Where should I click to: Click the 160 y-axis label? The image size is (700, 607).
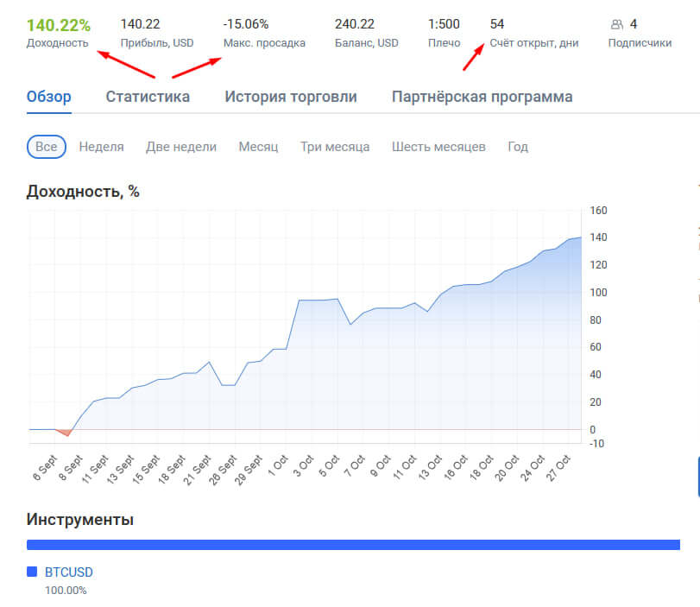click(598, 211)
